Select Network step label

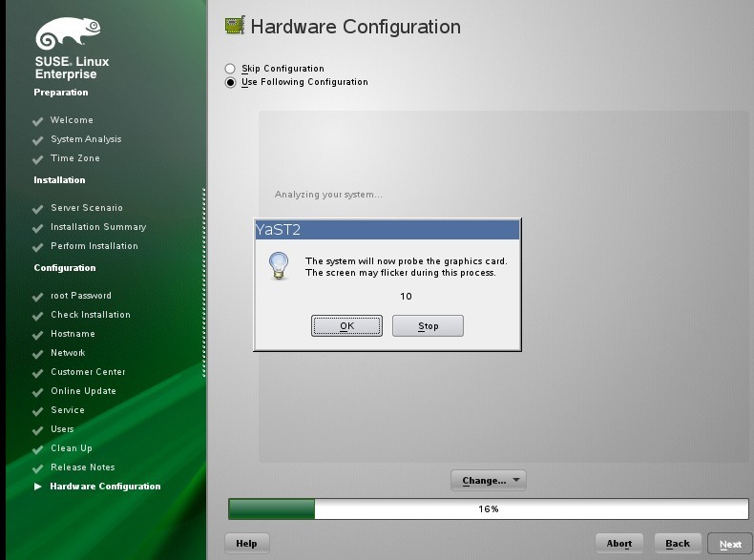[x=69, y=352]
